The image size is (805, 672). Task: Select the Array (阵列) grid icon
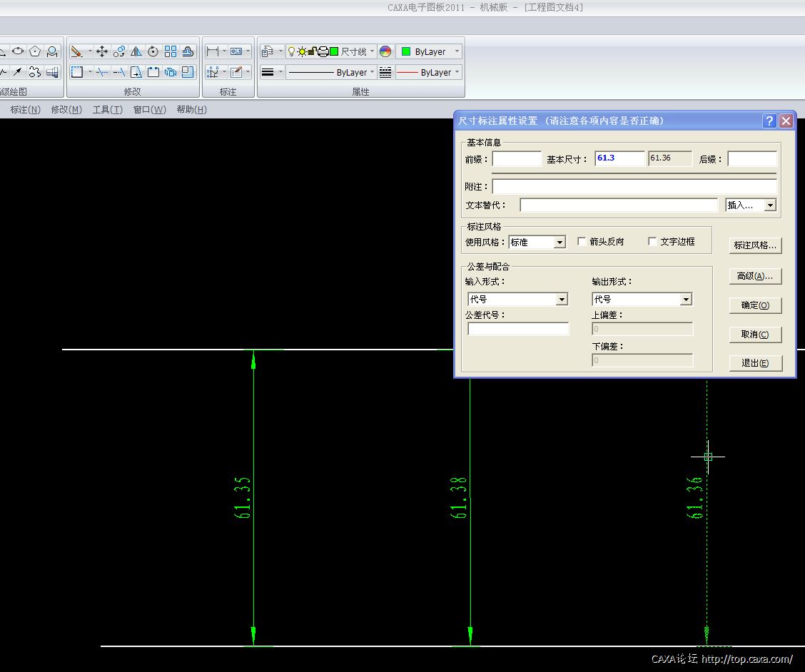click(x=171, y=51)
